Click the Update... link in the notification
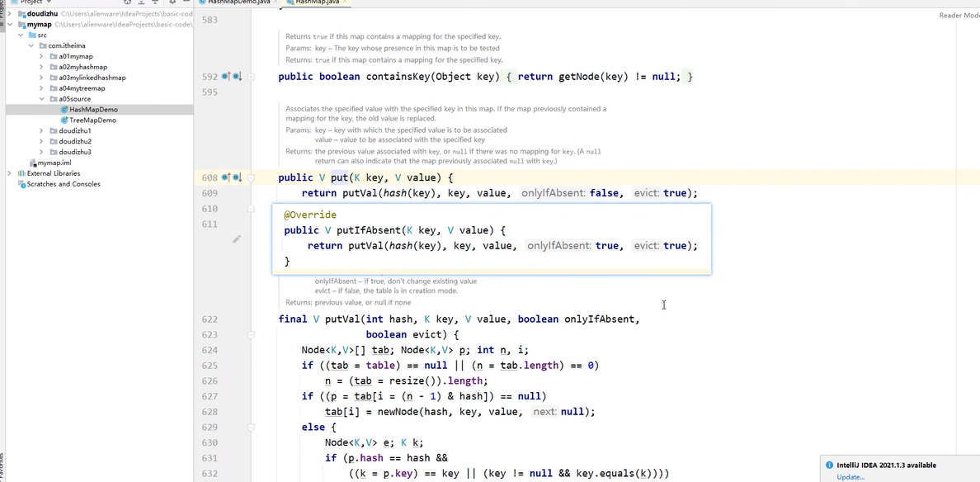Screen dimensions: 980x482 coord(849,476)
